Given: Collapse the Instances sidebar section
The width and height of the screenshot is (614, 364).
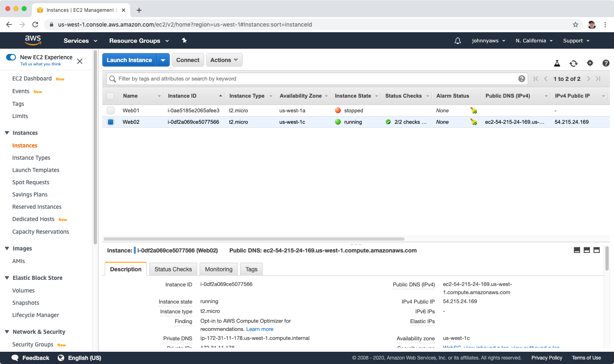Looking at the screenshot, I should click(7, 133).
